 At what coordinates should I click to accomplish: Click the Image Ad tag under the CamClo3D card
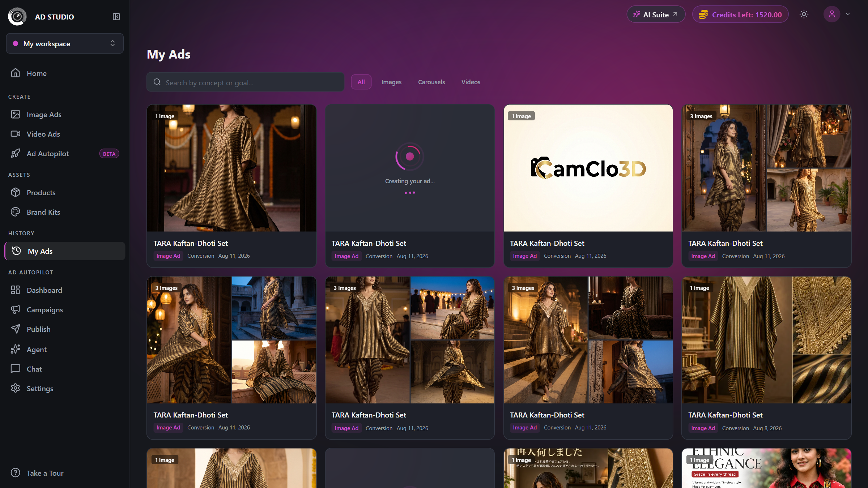[x=525, y=256]
